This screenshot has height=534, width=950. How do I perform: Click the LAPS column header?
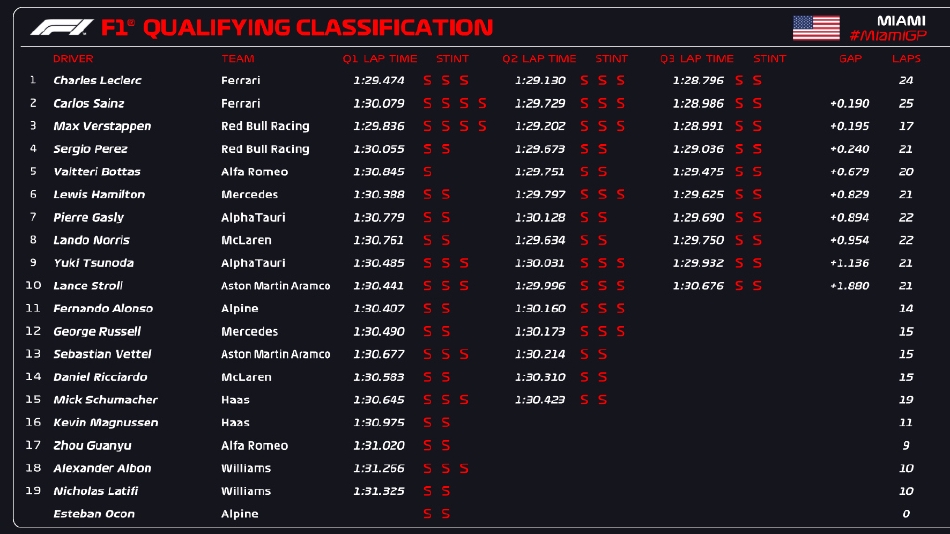tap(906, 59)
